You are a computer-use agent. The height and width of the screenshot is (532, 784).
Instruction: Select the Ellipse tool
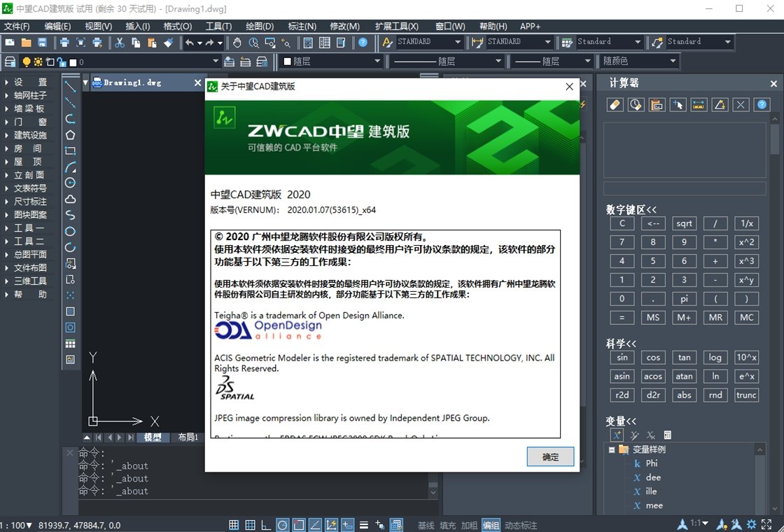(71, 231)
